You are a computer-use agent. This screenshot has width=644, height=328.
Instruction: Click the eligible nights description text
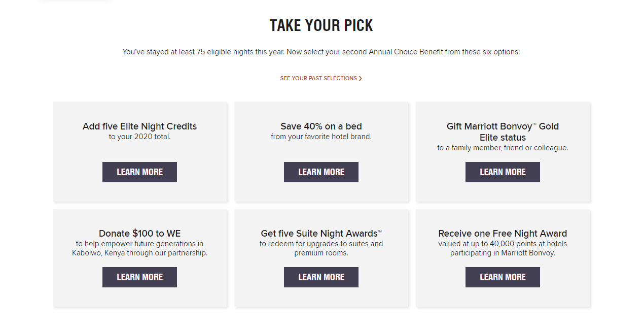(321, 51)
